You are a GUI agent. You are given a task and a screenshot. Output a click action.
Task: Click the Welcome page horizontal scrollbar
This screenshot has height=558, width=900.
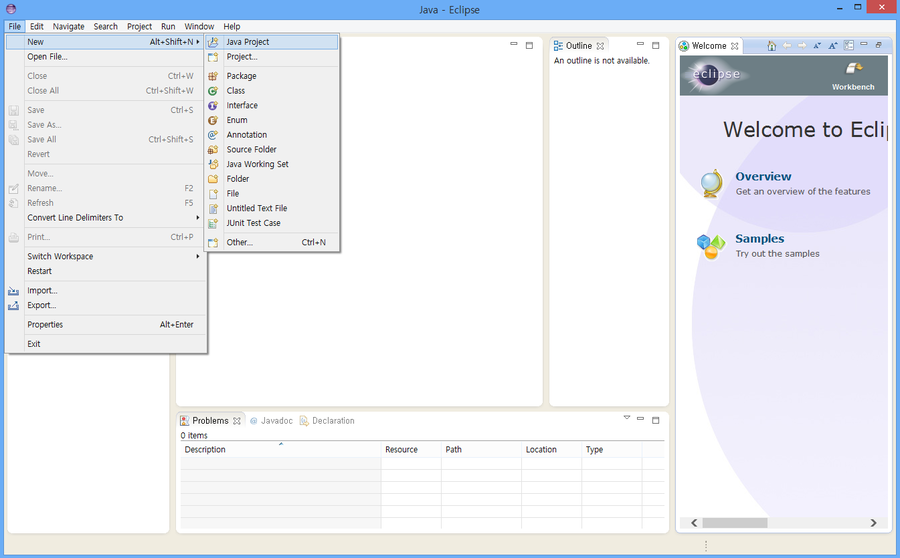click(783, 523)
